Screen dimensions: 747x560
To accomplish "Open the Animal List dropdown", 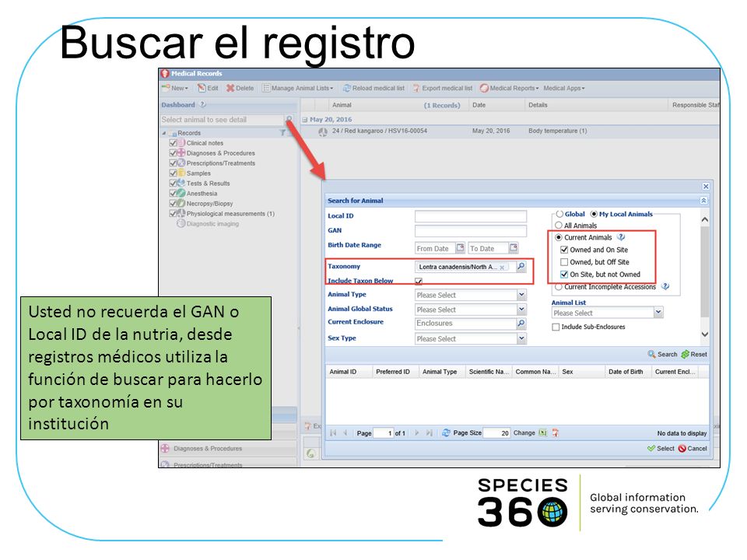I will [658, 313].
